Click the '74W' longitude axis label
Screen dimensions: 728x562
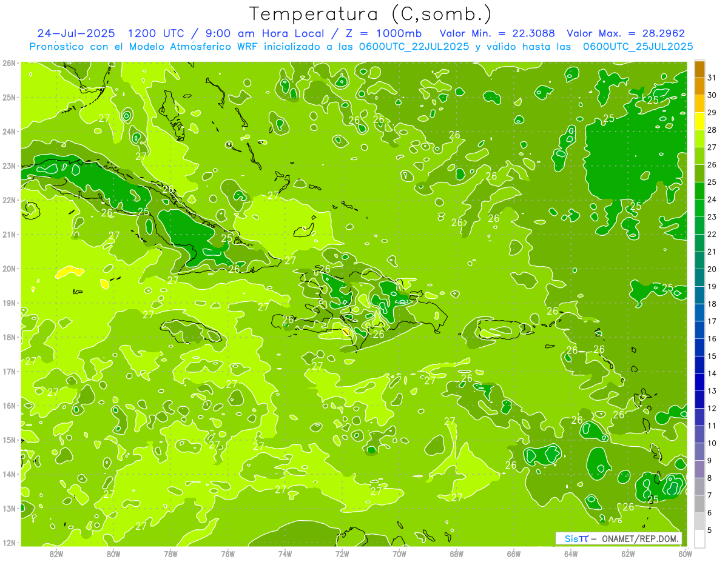[x=285, y=554]
